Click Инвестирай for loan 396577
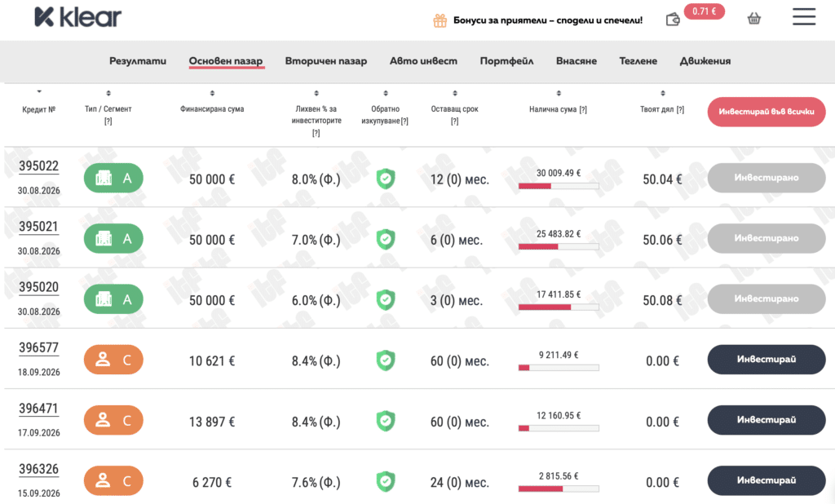This screenshot has width=835, height=504. point(767,360)
